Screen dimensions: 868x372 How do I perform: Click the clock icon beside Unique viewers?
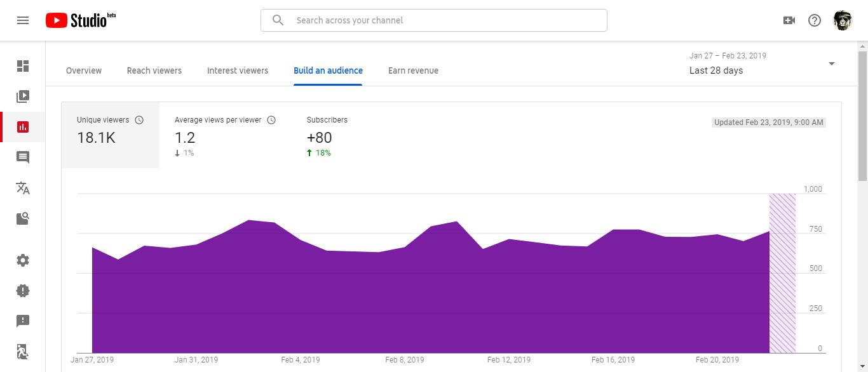tap(139, 120)
